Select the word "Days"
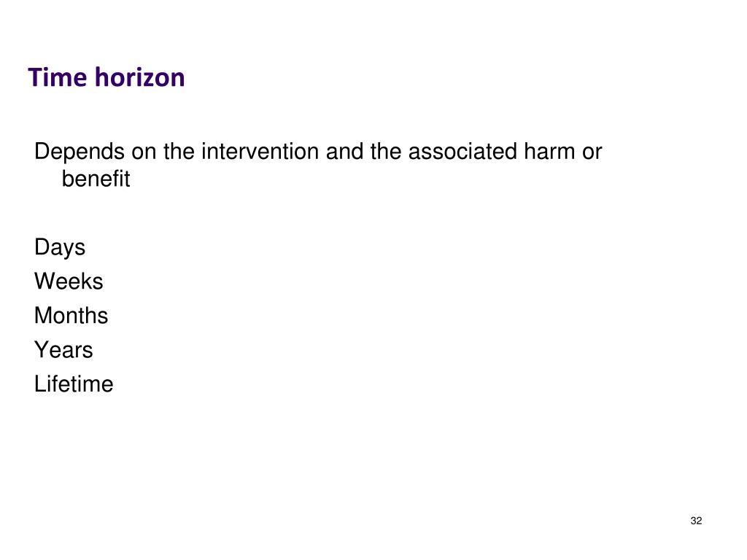 60,248
